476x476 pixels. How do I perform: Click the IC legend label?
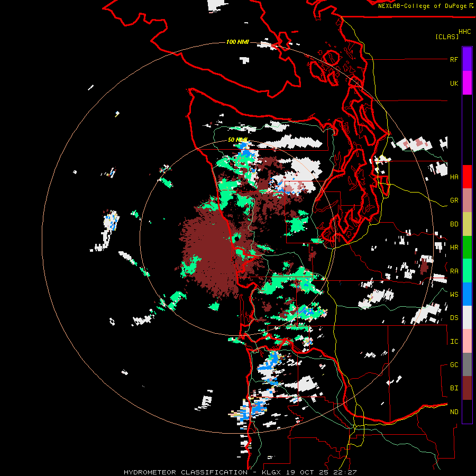(454, 342)
